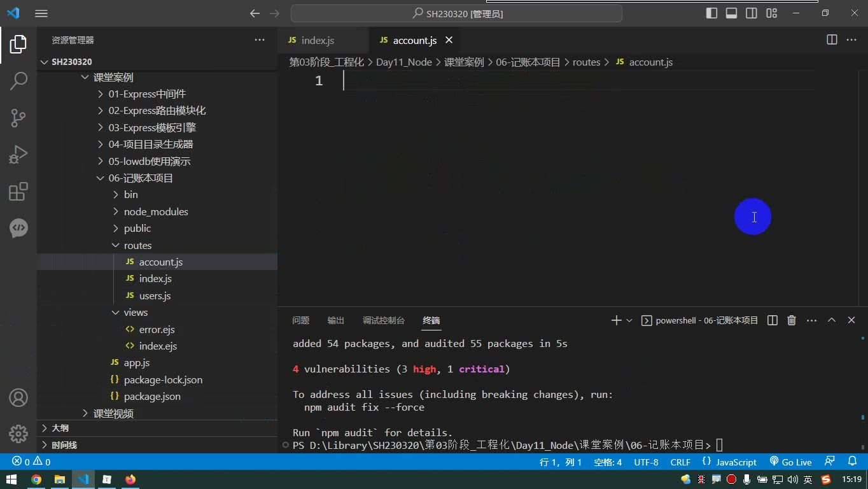868x489 pixels.
Task: Open Manage settings gear icon
Action: (x=18, y=434)
